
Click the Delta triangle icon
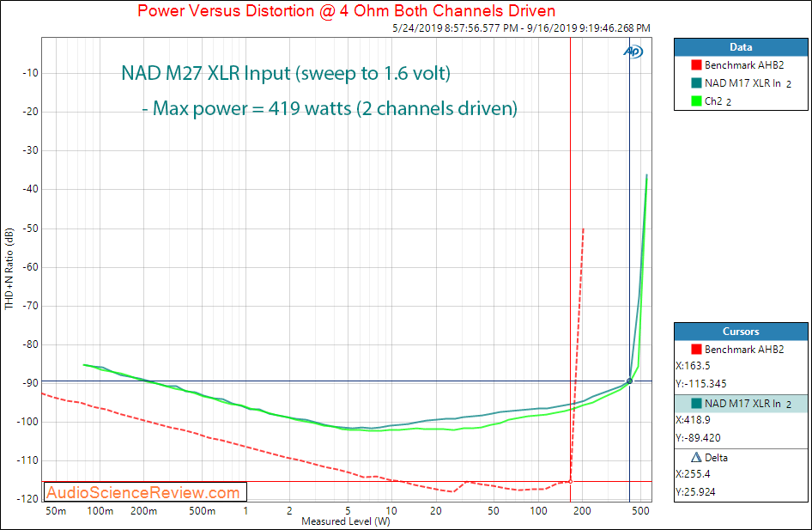pyautogui.click(x=696, y=458)
